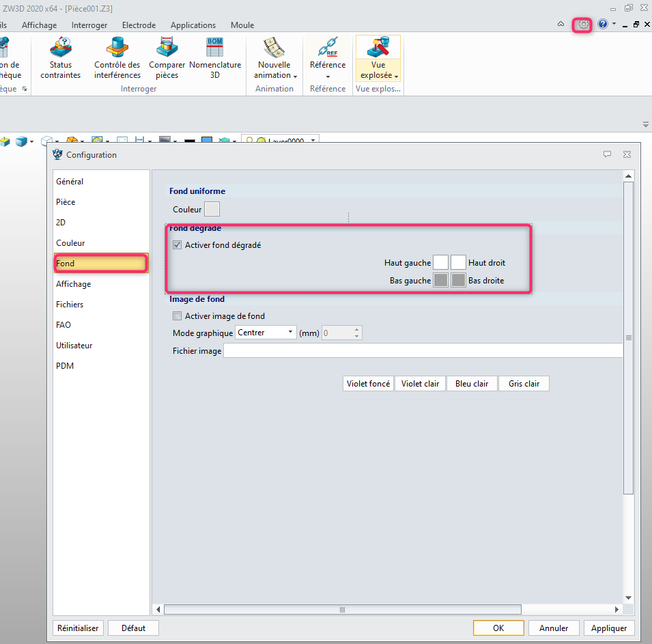Click the Appliquer button
652x644 pixels.
609,628
